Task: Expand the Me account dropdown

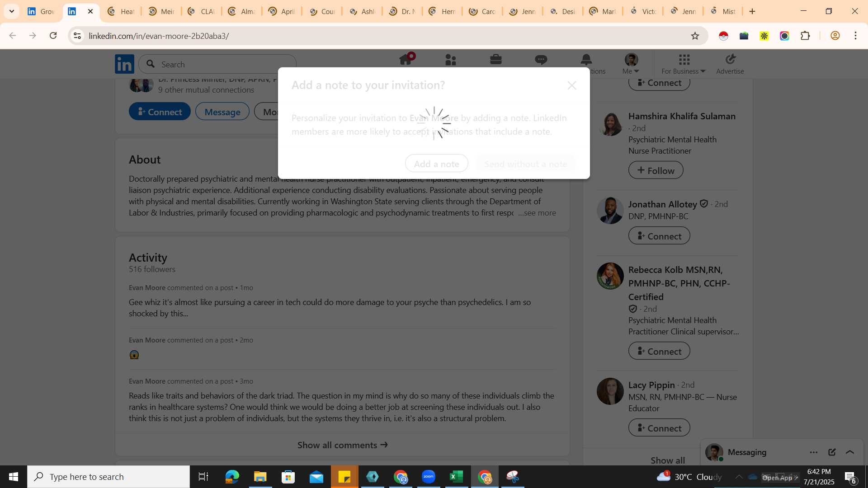Action: click(x=631, y=64)
